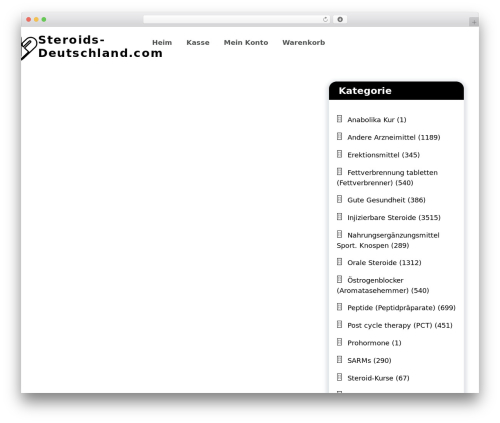The height and width of the screenshot is (423, 500).
Task: Click the icon before Erektionsmittel
Action: [339, 154]
